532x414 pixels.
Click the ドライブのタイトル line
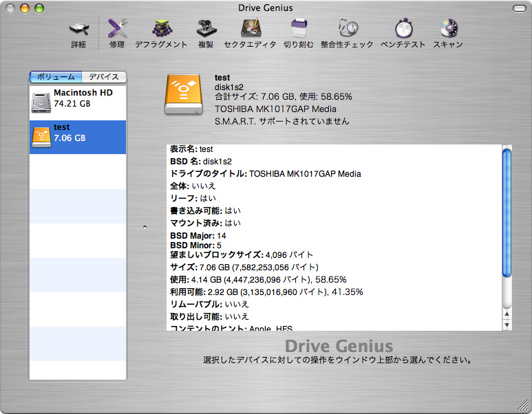(x=266, y=173)
